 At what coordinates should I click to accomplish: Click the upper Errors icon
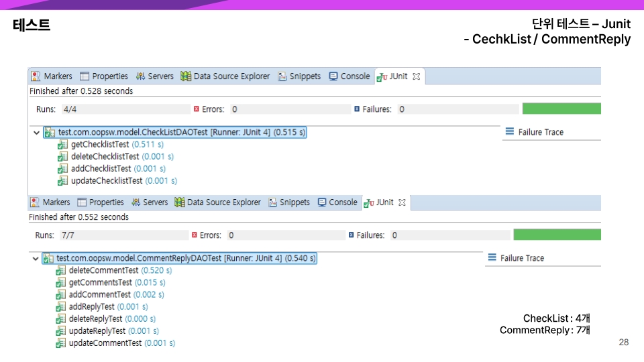[x=197, y=109]
